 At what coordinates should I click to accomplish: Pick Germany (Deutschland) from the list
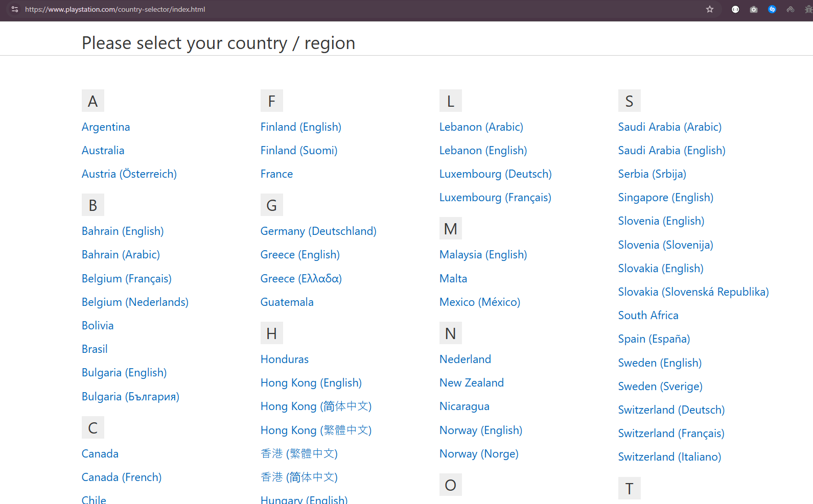pos(318,231)
